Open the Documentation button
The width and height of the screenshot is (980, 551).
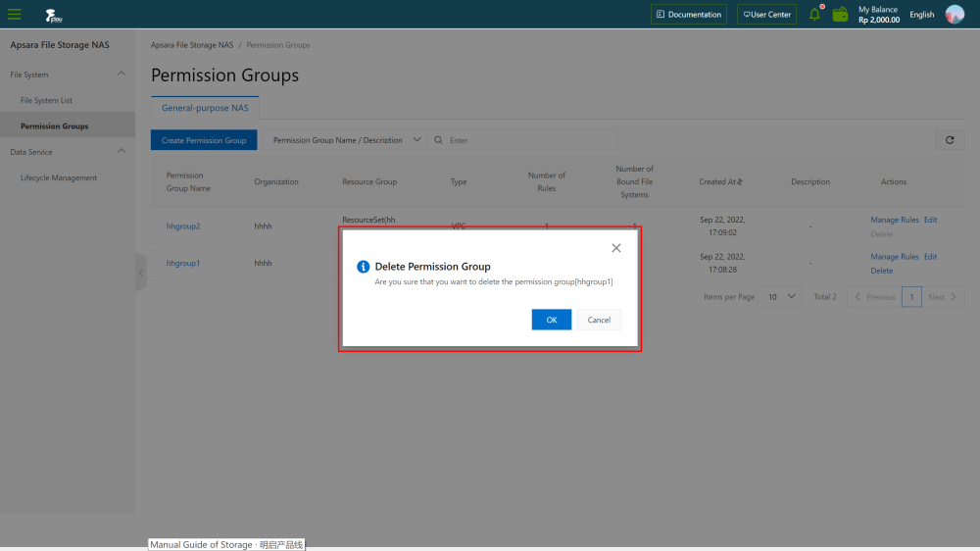click(689, 15)
